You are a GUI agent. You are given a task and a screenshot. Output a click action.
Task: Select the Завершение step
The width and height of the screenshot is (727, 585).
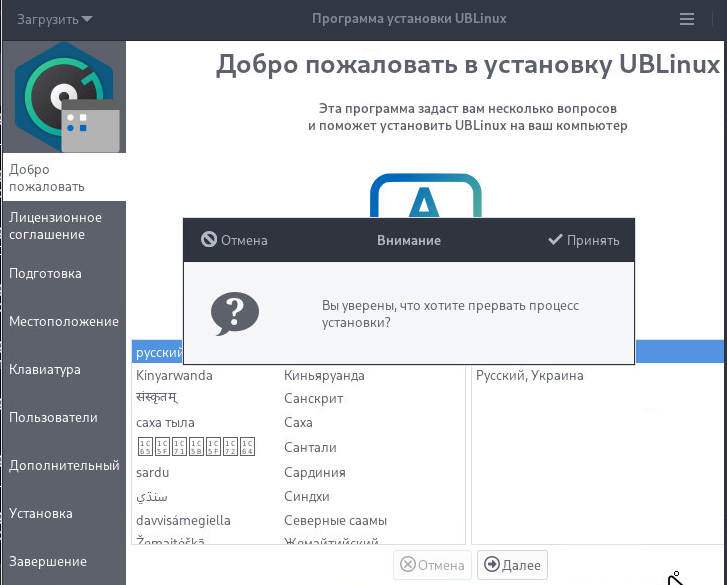pos(64,561)
